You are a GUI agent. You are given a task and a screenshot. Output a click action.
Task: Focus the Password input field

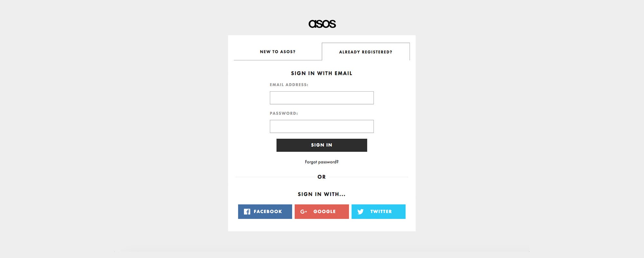[322, 126]
